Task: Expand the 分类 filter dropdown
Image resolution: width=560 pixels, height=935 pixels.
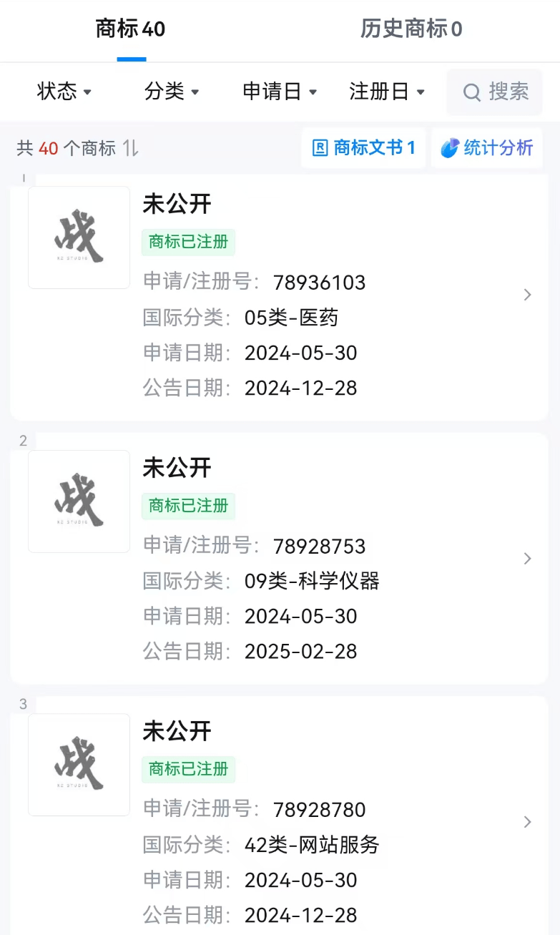Action: (172, 92)
